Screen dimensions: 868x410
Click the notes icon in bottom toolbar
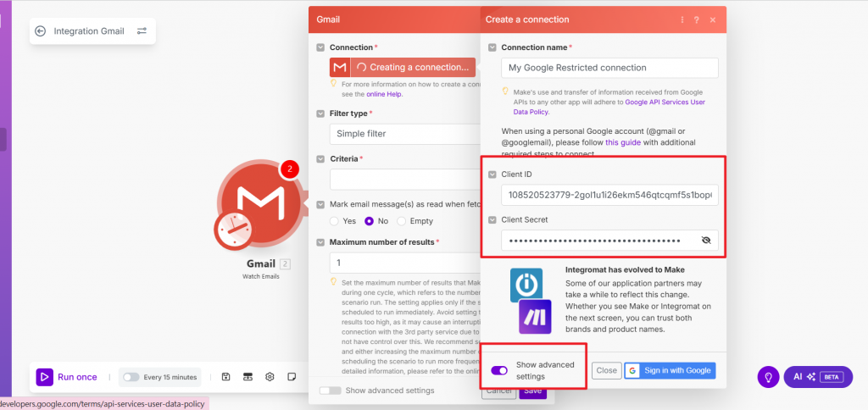[292, 377]
